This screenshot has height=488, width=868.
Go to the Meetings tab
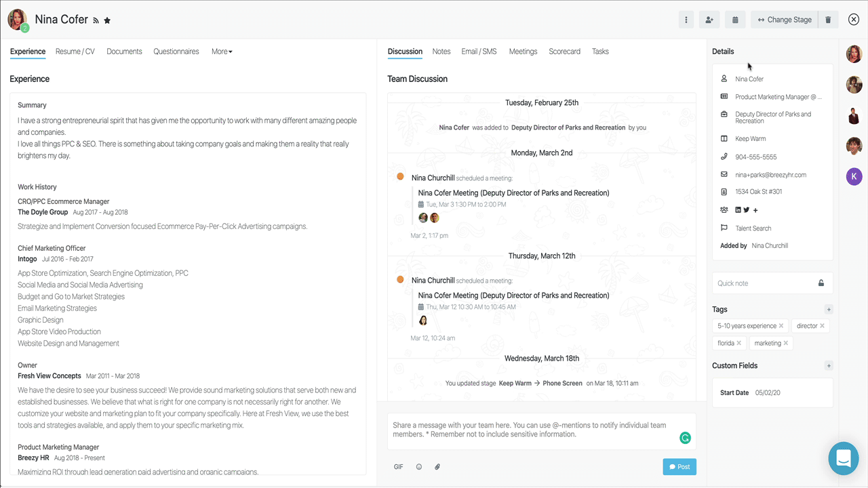coord(523,52)
